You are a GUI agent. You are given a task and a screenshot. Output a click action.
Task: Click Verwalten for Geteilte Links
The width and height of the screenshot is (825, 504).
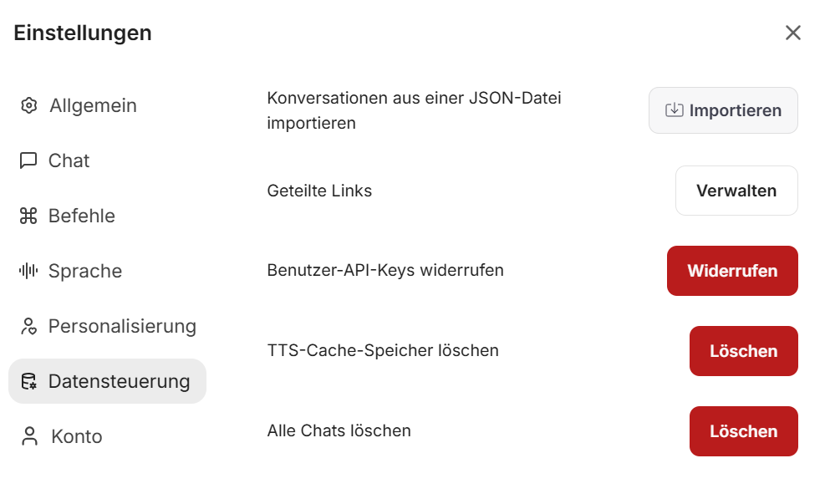pos(736,191)
